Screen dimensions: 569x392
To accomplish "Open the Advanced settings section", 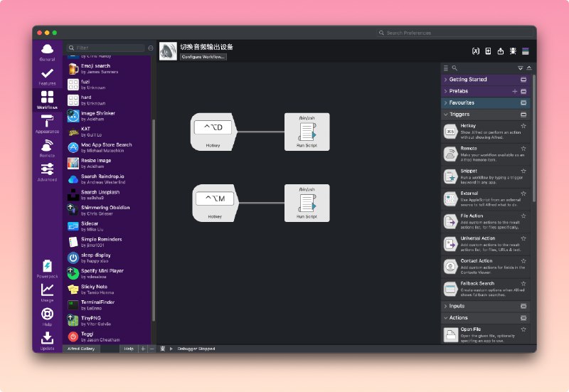I will pyautogui.click(x=47, y=171).
